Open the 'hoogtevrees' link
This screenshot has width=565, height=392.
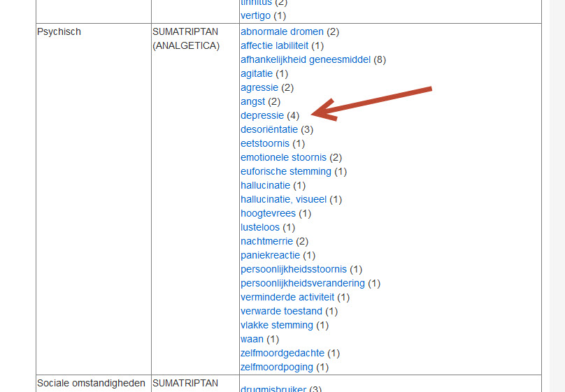pyautogui.click(x=268, y=213)
